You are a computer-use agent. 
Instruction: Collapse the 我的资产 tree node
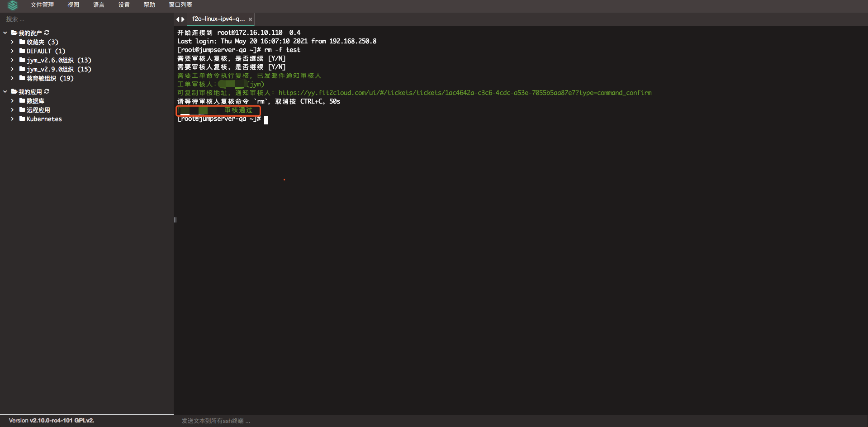[x=5, y=33]
